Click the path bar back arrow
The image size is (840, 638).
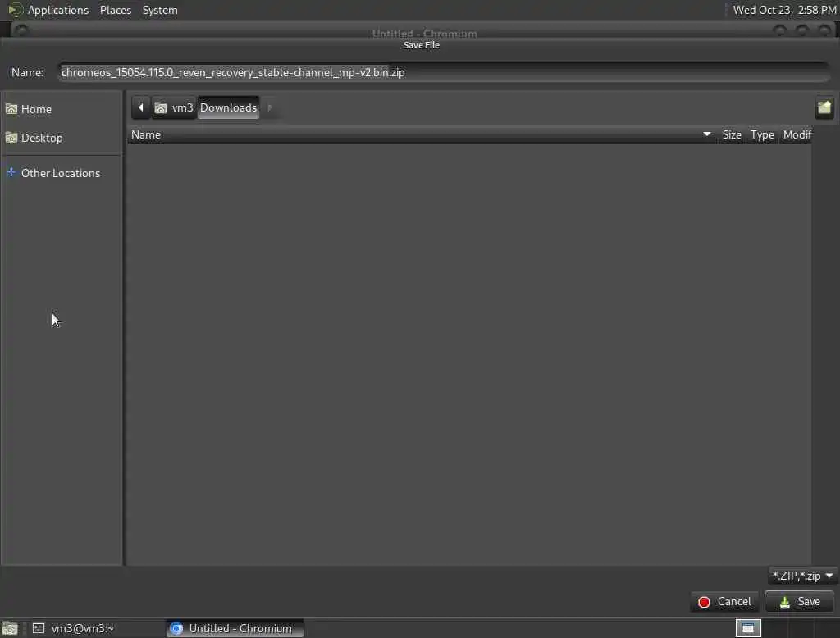click(x=140, y=107)
